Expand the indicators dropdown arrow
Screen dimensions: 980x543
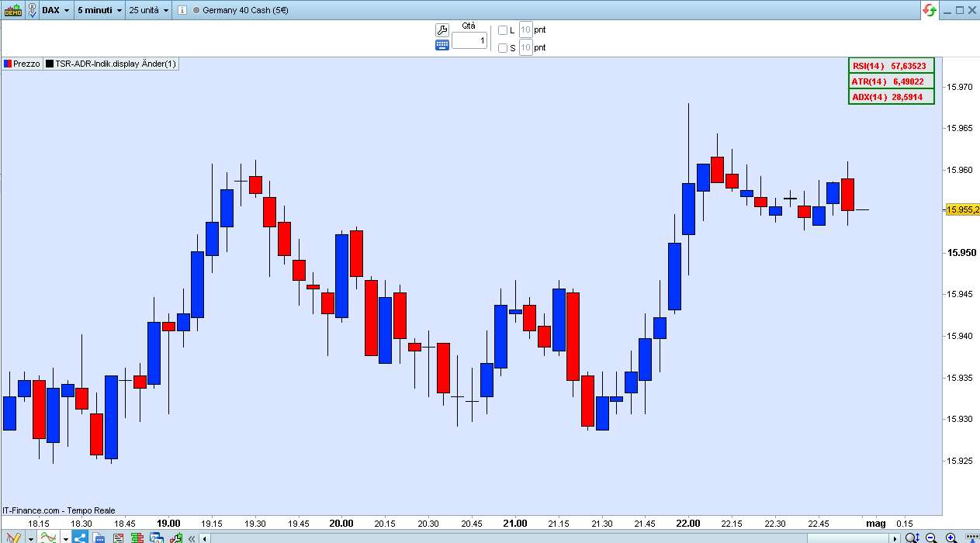[66, 538]
